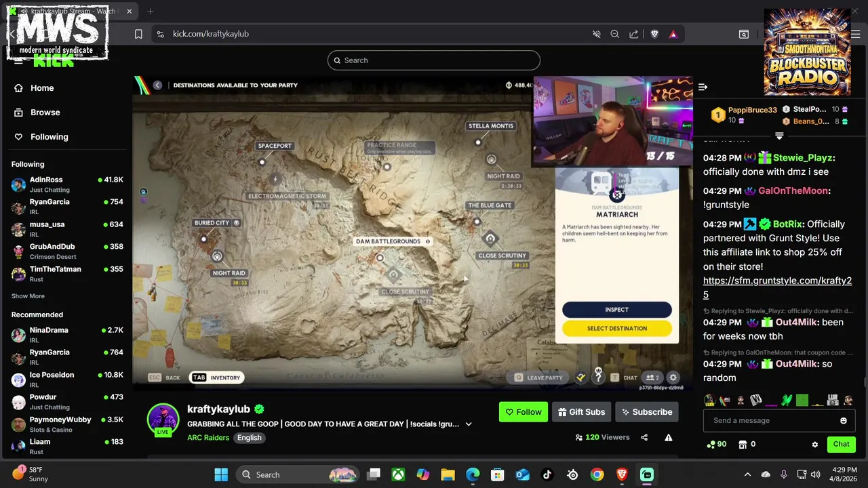Expand the gifters leaderboard chevron
The width and height of the screenshot is (868, 488).
[x=779, y=136]
